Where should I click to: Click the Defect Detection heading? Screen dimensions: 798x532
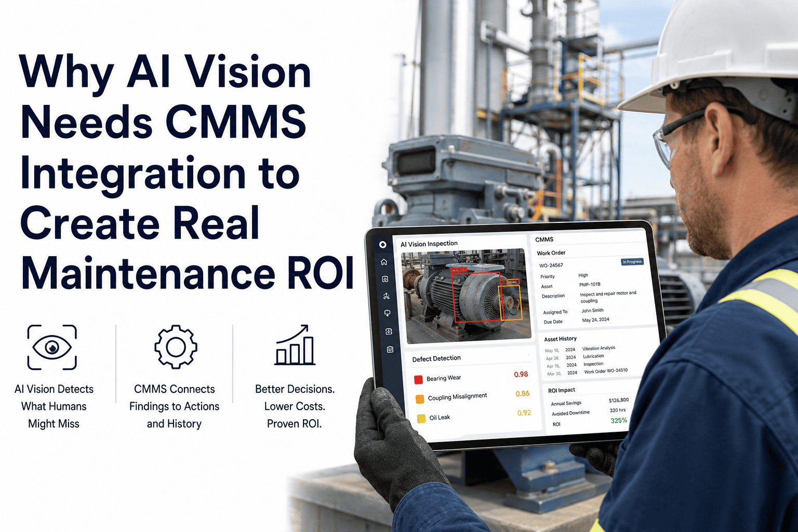pos(436,358)
